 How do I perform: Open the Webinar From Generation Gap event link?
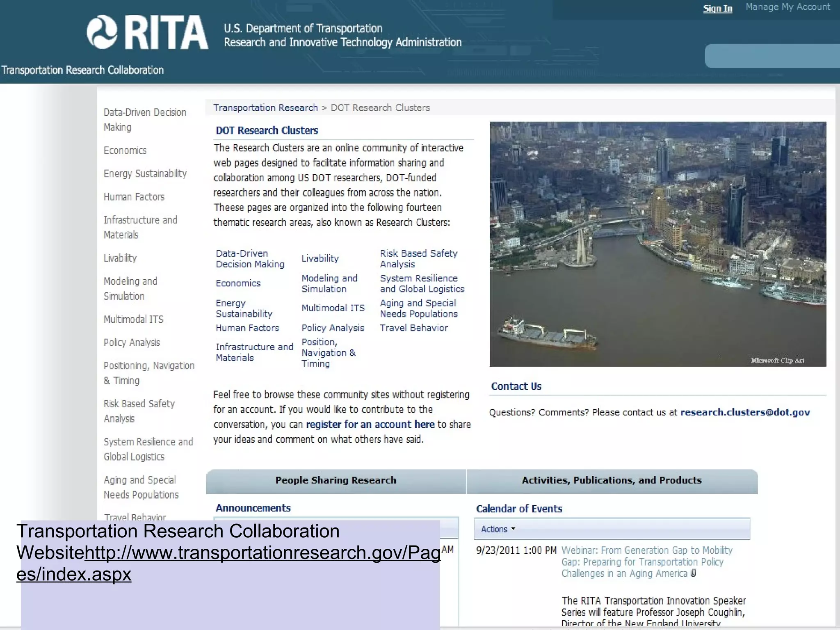click(x=647, y=562)
